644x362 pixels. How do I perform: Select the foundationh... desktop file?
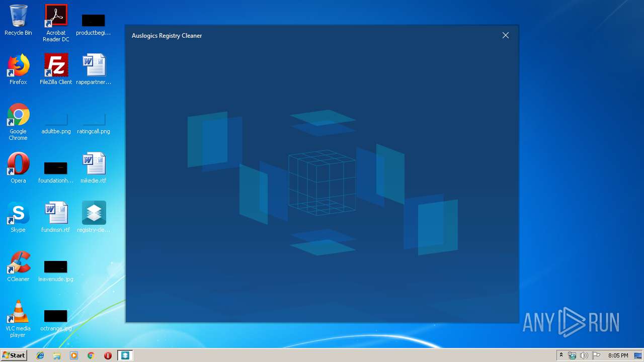pyautogui.click(x=56, y=172)
